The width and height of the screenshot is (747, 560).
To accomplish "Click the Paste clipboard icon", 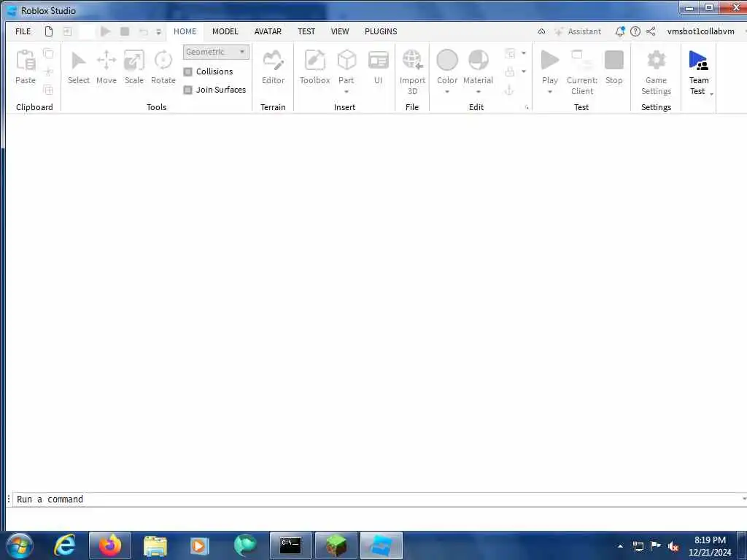I will pos(26,61).
